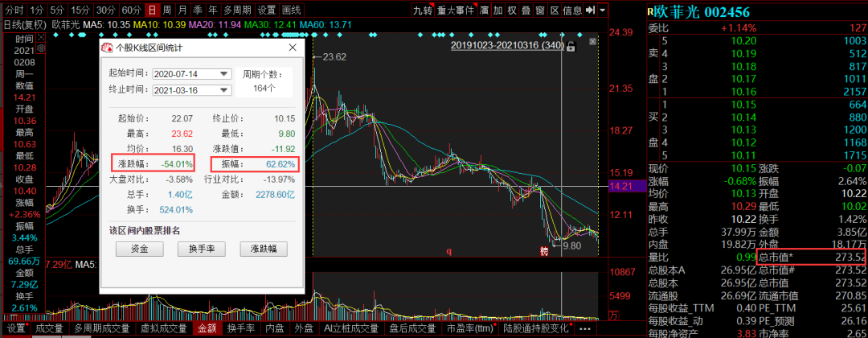
Task: Click the 叠 overlay toolbar button
Action: coord(525,10)
